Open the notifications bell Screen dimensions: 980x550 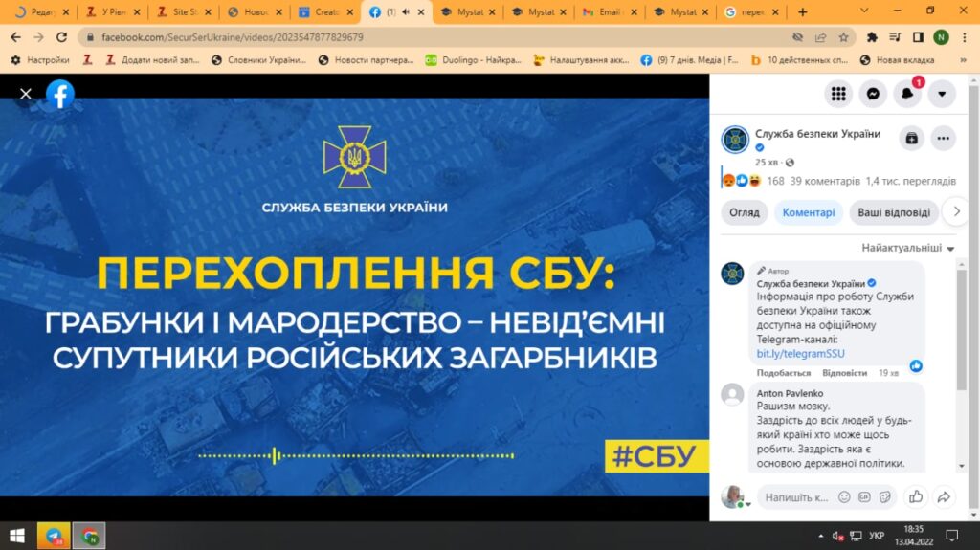click(x=907, y=94)
